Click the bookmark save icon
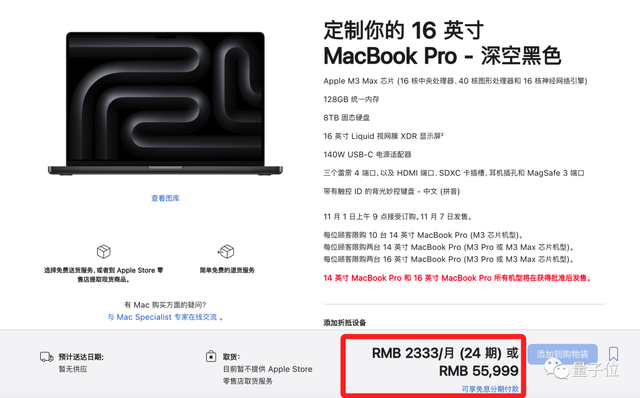The image size is (640, 398). click(x=613, y=354)
